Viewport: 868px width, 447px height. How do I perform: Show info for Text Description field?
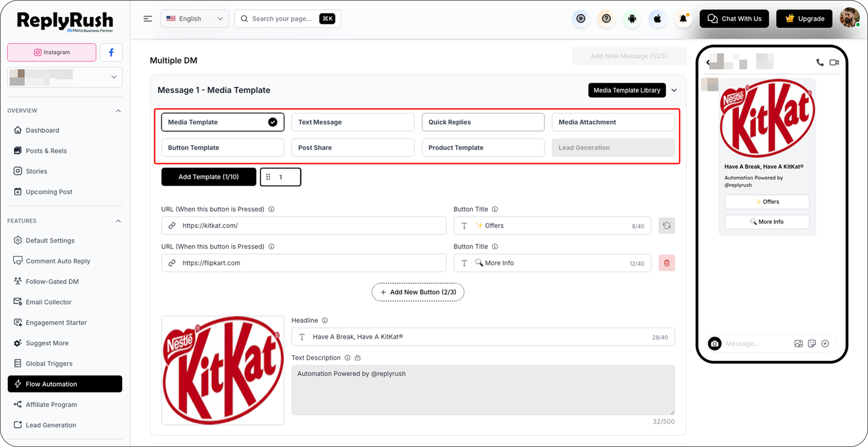tap(348, 358)
